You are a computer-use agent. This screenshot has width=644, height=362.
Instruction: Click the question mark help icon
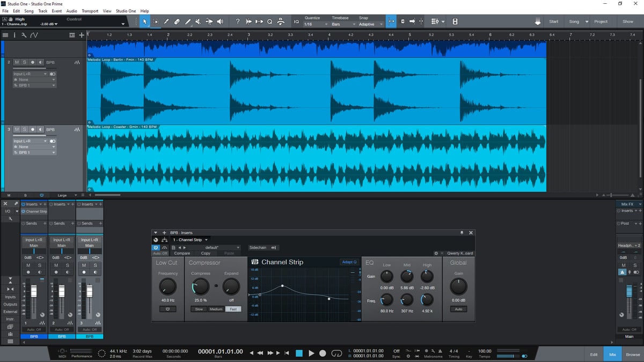(238, 21)
